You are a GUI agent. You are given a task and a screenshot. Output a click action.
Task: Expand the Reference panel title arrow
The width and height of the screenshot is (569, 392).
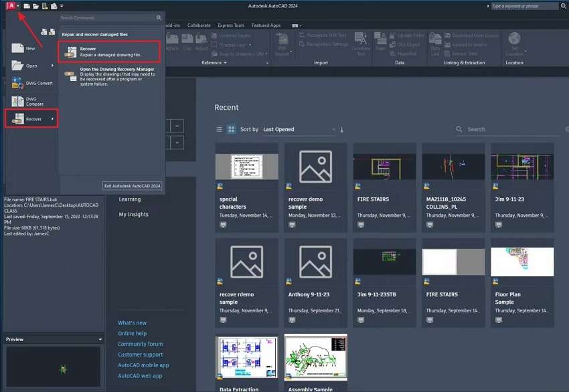(225, 63)
